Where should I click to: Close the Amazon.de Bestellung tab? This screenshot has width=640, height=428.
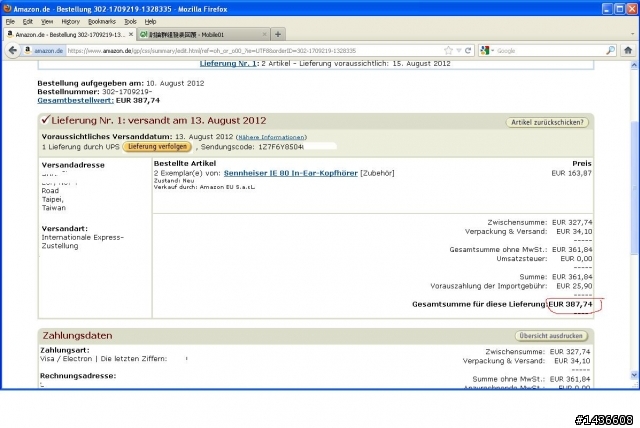pyautogui.click(x=131, y=34)
